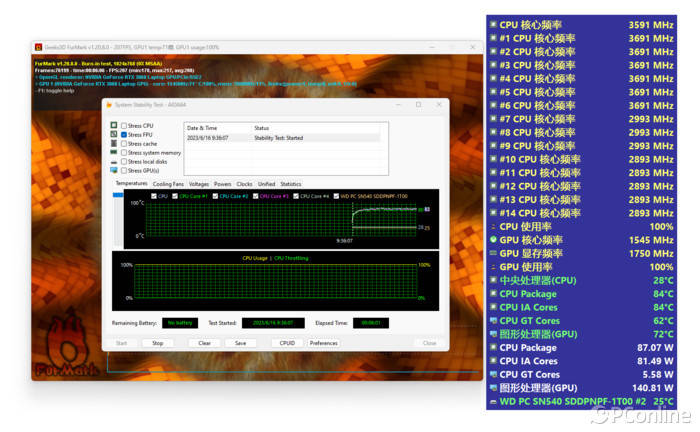Switch to the Cooling Fans tab
700x432 pixels.
coord(168,184)
